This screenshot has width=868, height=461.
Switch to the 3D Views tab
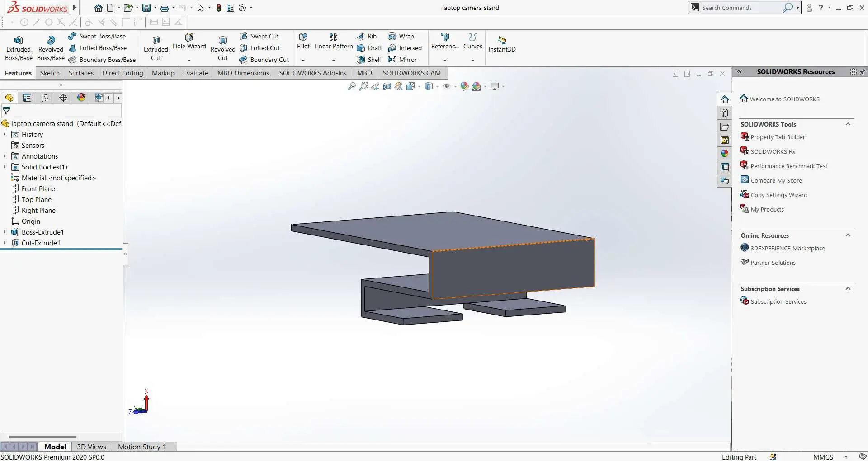point(91,447)
